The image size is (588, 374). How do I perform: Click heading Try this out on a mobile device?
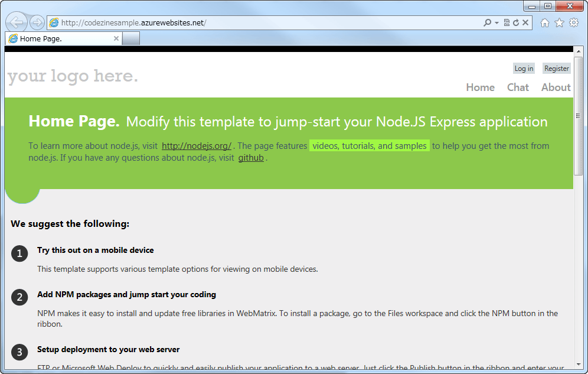[x=95, y=250]
